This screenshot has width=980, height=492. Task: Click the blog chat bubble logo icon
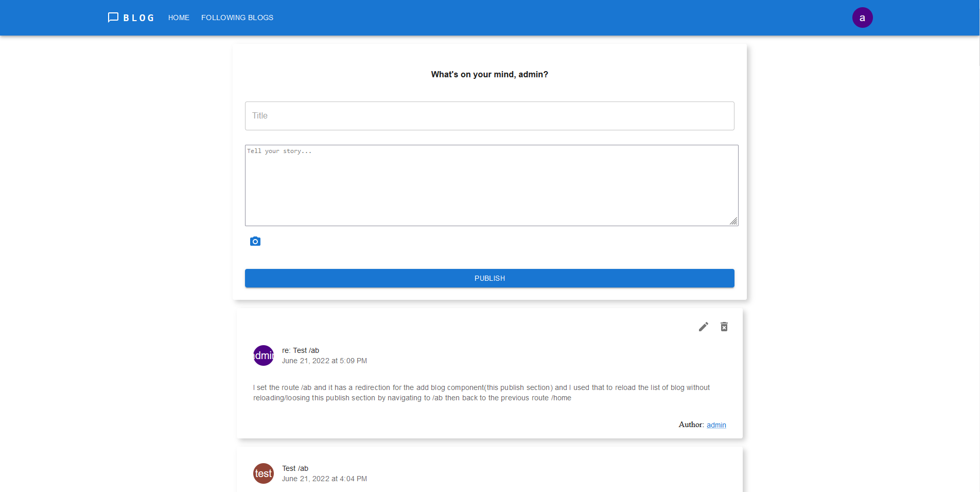tap(113, 18)
